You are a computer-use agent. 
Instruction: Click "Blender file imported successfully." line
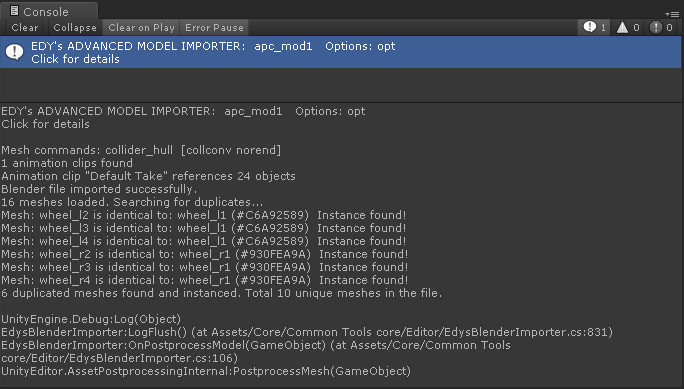[x=99, y=189]
